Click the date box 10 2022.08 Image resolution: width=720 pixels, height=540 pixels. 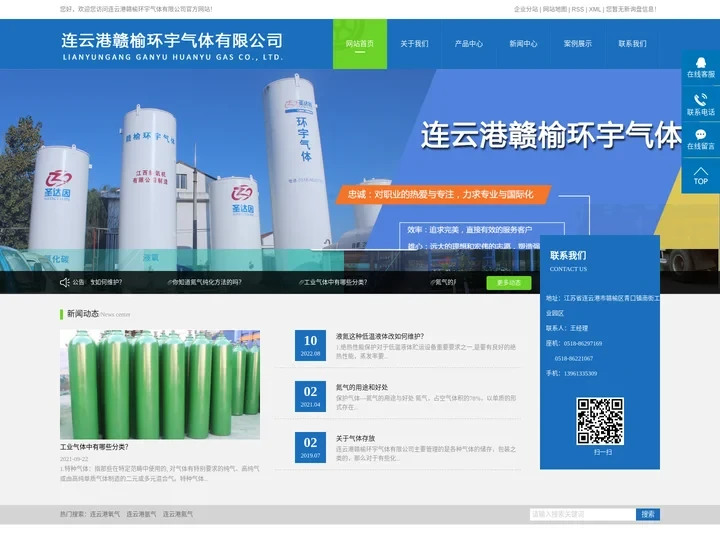coord(310,345)
